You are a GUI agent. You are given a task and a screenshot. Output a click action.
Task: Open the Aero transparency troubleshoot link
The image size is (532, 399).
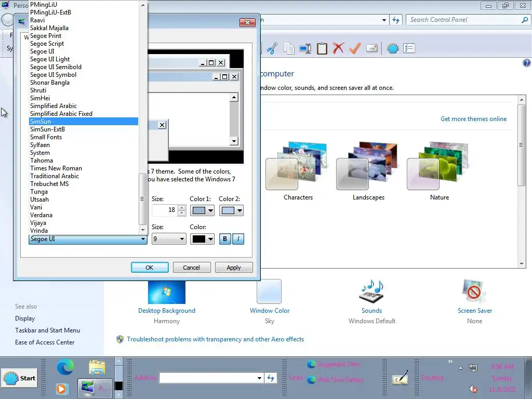pyautogui.click(x=215, y=339)
